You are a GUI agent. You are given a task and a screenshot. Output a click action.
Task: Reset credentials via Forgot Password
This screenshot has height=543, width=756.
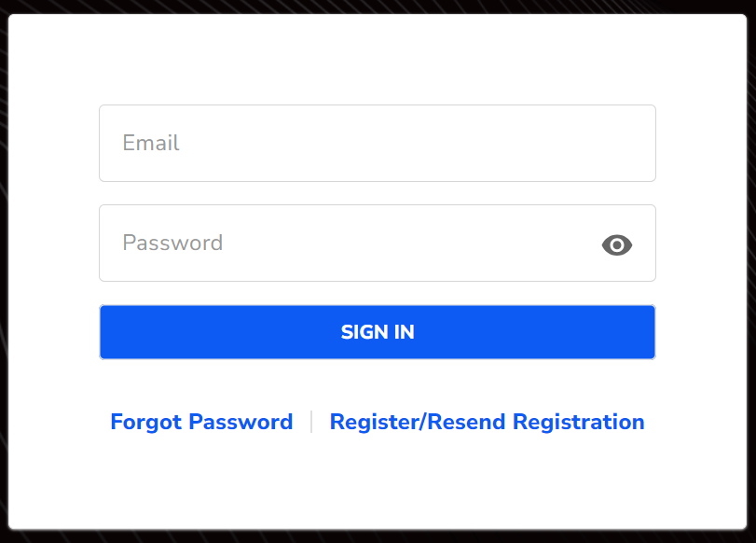click(201, 422)
